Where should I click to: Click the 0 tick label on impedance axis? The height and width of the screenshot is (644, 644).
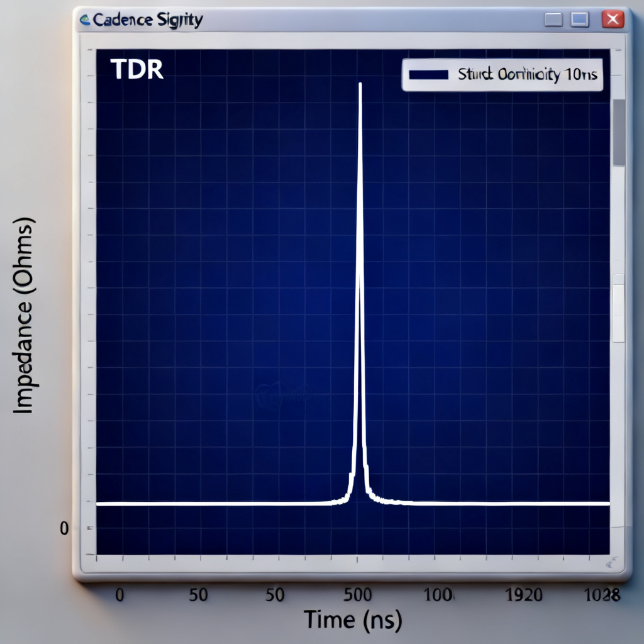pyautogui.click(x=64, y=528)
